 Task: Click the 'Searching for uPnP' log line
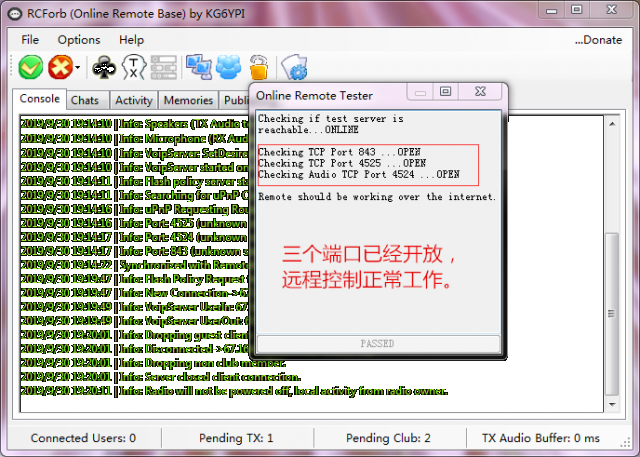point(134,196)
